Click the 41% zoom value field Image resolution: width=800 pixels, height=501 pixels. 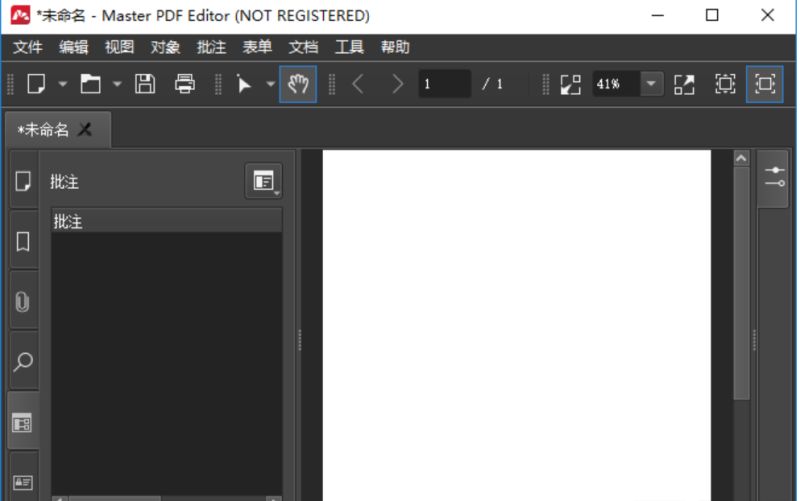(616, 84)
